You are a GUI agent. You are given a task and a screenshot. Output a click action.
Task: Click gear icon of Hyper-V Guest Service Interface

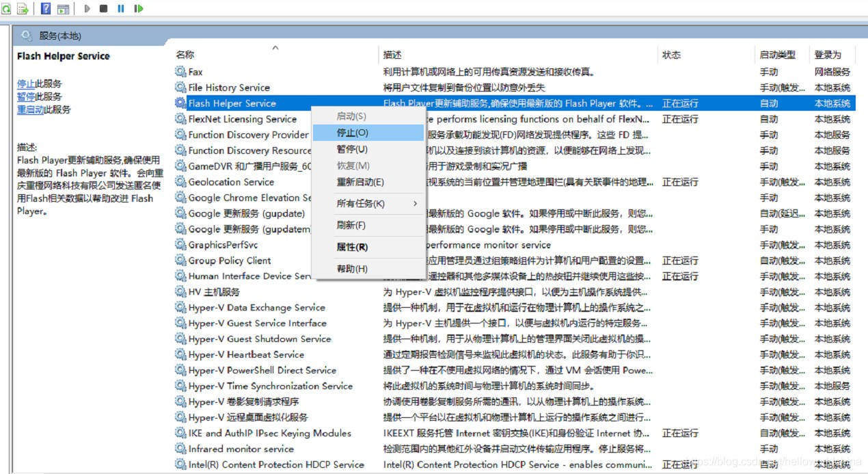point(180,324)
